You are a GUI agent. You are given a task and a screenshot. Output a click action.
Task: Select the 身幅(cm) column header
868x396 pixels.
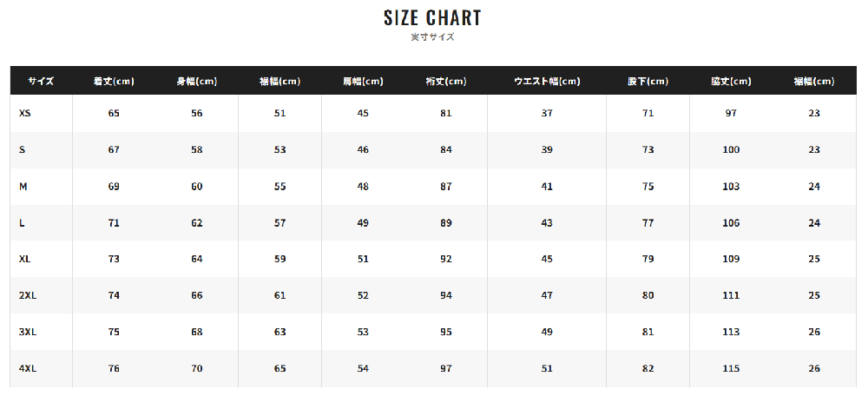(x=197, y=82)
